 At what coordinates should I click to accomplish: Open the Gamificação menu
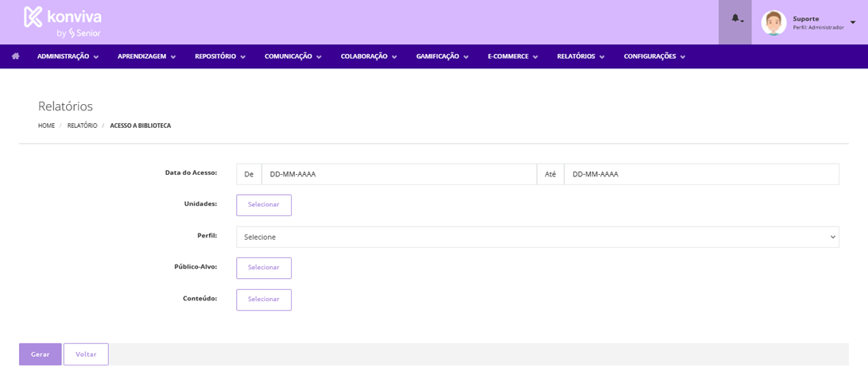point(442,56)
